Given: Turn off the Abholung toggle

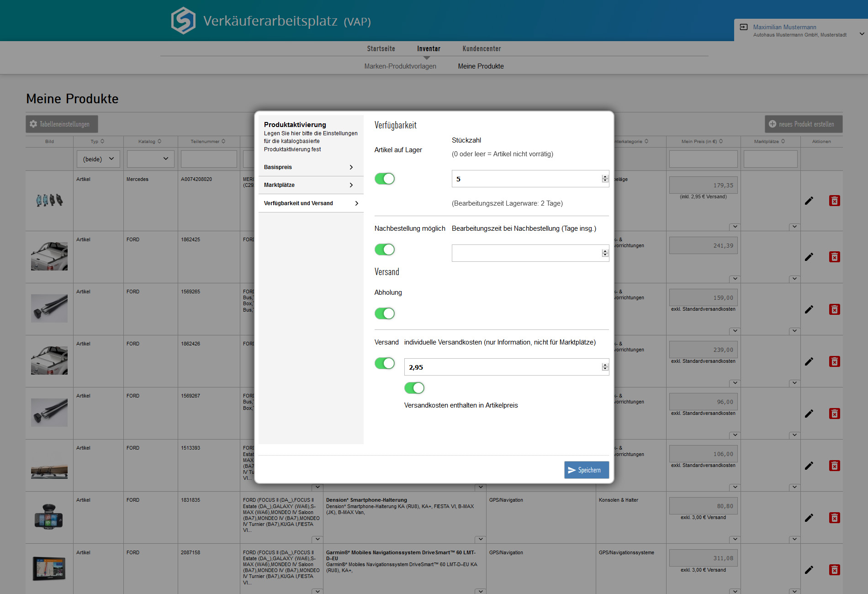Looking at the screenshot, I should tap(385, 313).
